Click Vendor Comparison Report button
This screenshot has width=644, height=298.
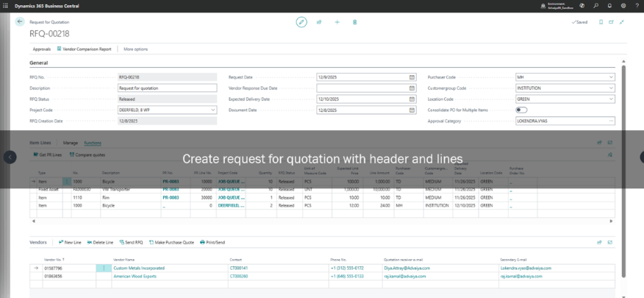85,49
